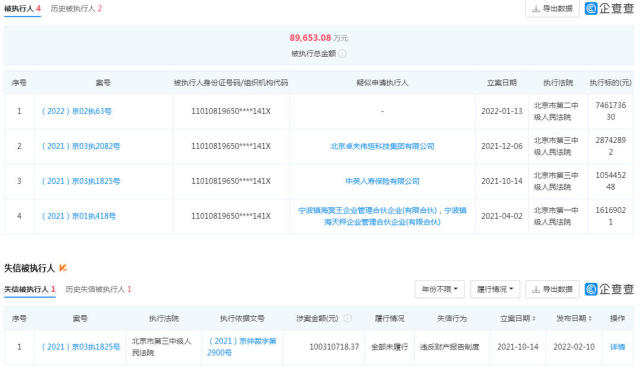Viewport: 641px width, 375px height.
Task: Open case (2021)京01执418号
Action: point(78,216)
